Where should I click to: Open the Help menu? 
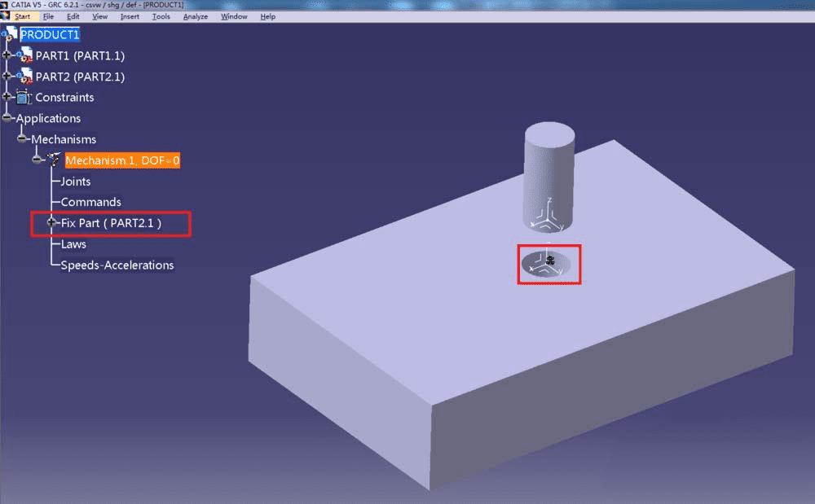pyautogui.click(x=267, y=16)
